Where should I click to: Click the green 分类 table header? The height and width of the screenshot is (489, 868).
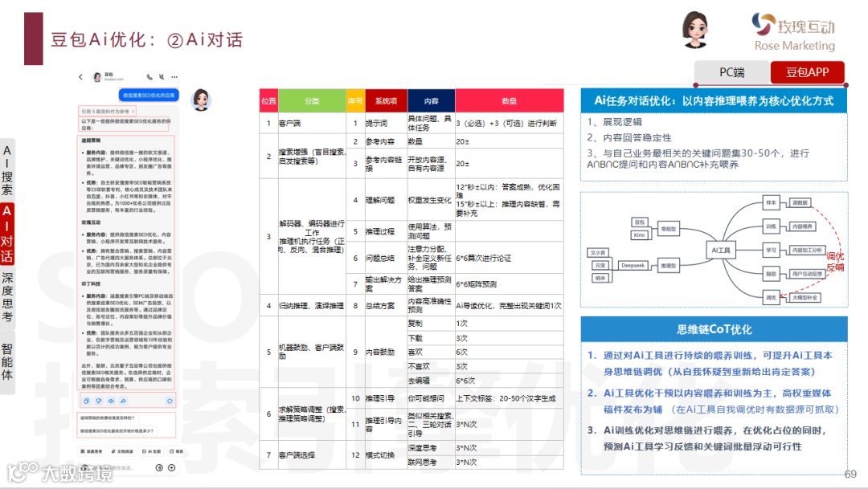point(312,100)
